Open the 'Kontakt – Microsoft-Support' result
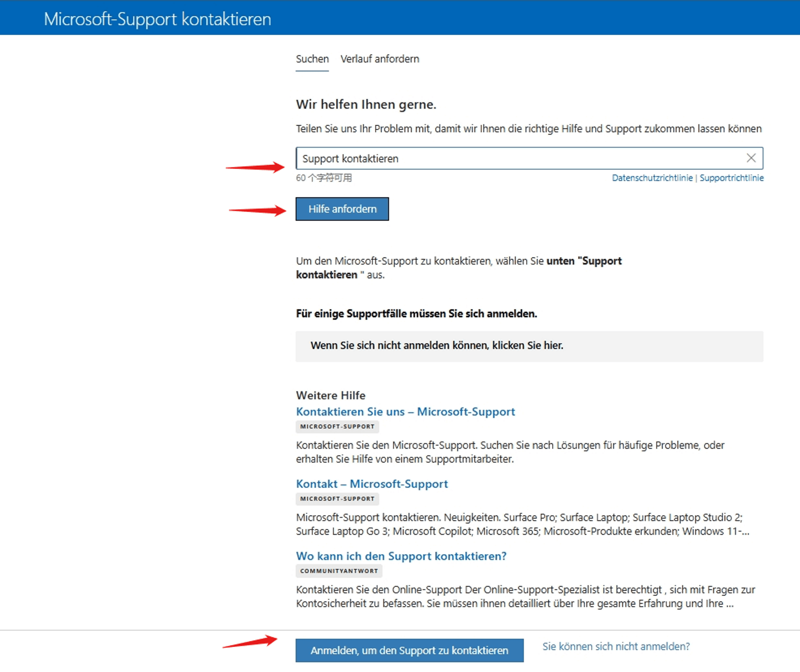Screen dimensions: 800x672 pos(372,484)
